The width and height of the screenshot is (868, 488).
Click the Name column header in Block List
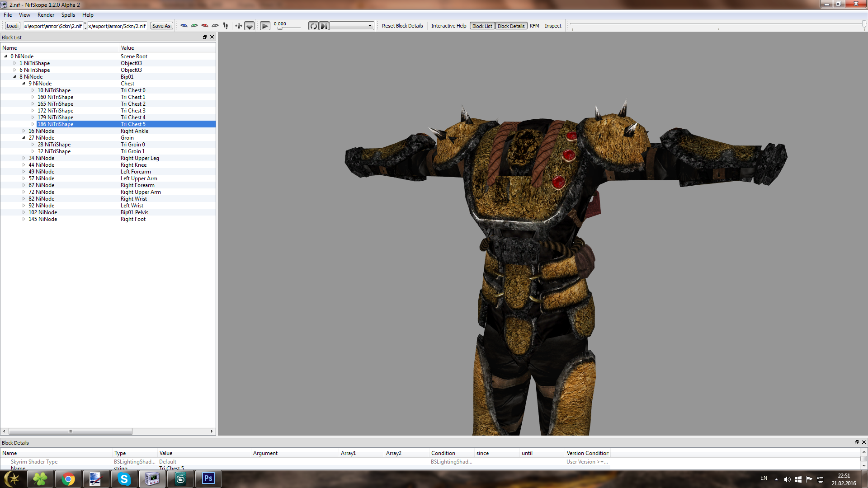coord(59,48)
